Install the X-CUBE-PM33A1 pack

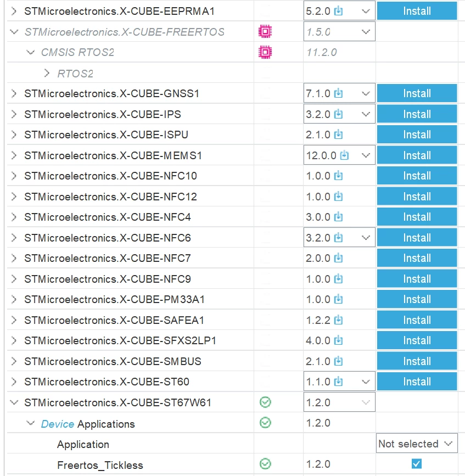coord(417,299)
